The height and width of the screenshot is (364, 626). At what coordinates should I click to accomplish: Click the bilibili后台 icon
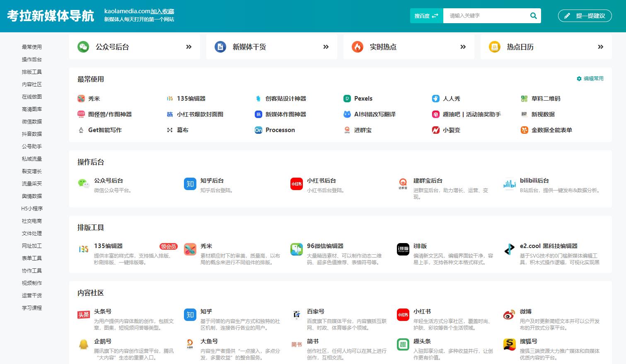point(509,185)
